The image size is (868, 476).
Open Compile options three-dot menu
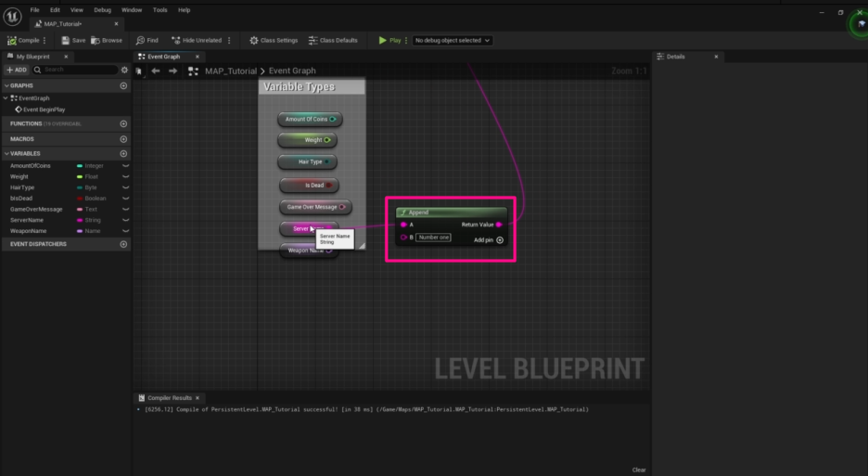tap(45, 41)
